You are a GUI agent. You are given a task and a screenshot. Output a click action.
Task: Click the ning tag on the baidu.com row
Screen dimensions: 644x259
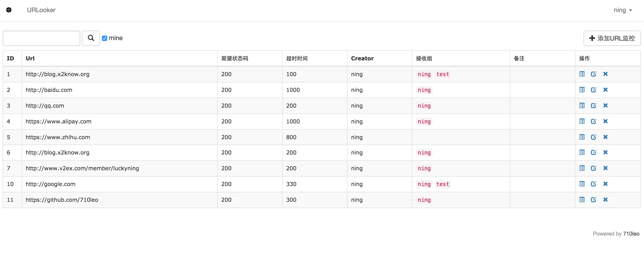424,90
